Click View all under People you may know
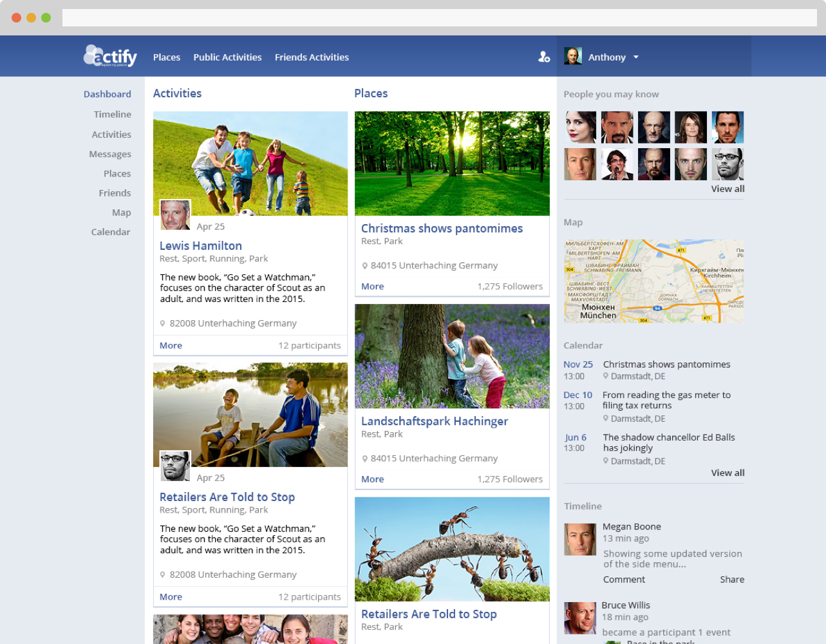The image size is (826, 644). click(727, 189)
